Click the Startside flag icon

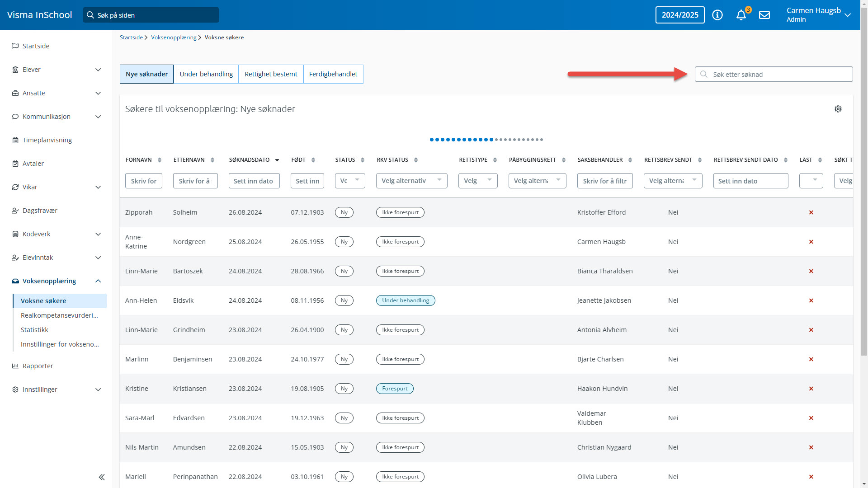point(15,46)
